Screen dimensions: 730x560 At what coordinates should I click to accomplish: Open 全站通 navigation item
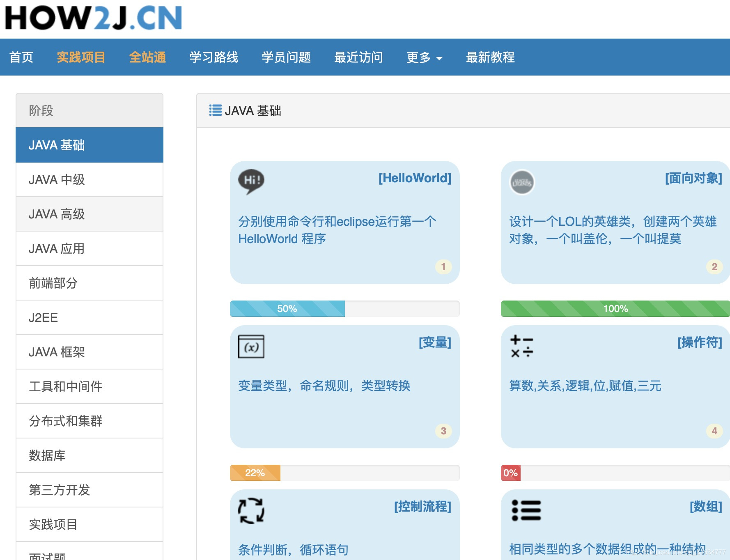point(147,57)
